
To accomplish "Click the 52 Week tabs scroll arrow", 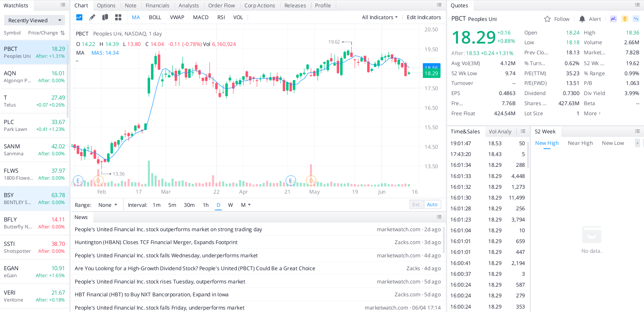I will 637,143.
